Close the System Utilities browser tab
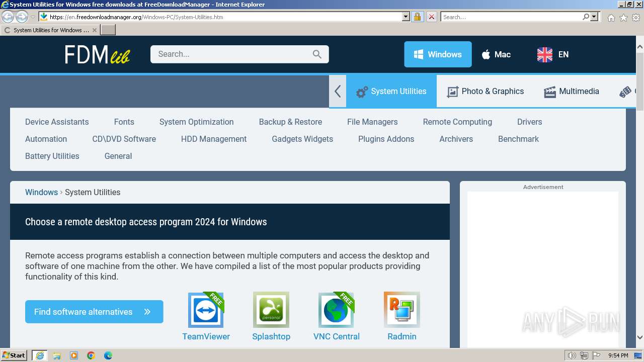Viewport: 644px width, 362px height. point(95,30)
